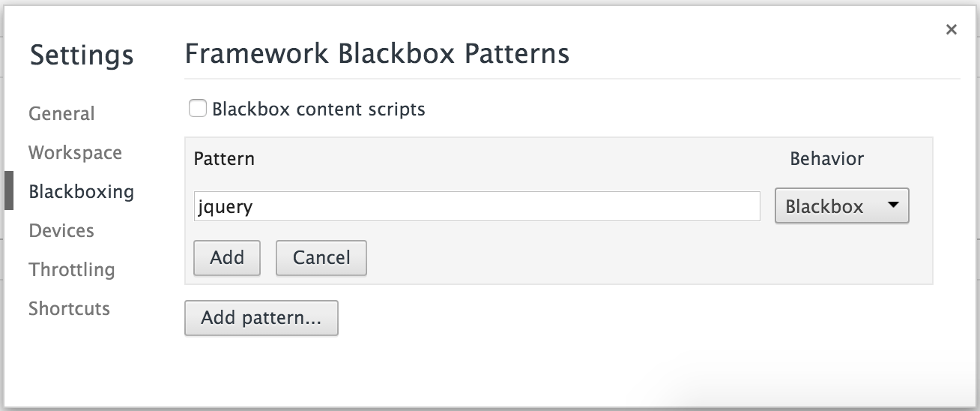Cancel the new pattern entry
Image resolution: width=980 pixels, height=411 pixels.
pos(321,258)
